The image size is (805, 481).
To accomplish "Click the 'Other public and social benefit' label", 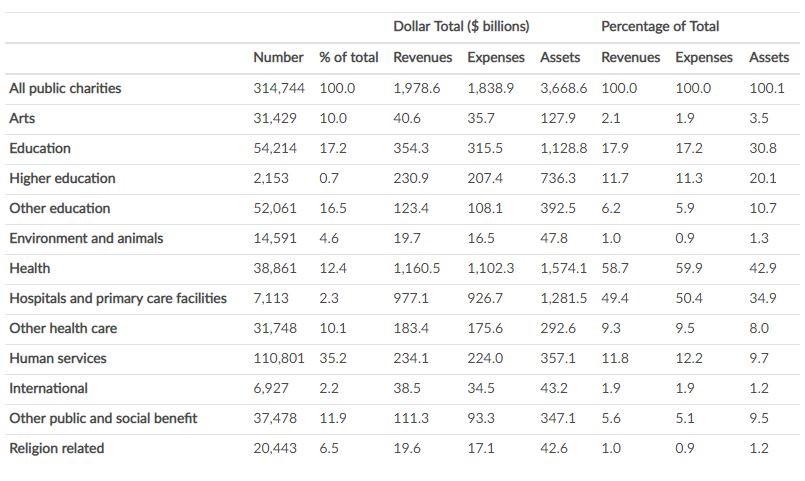I will pos(103,418).
